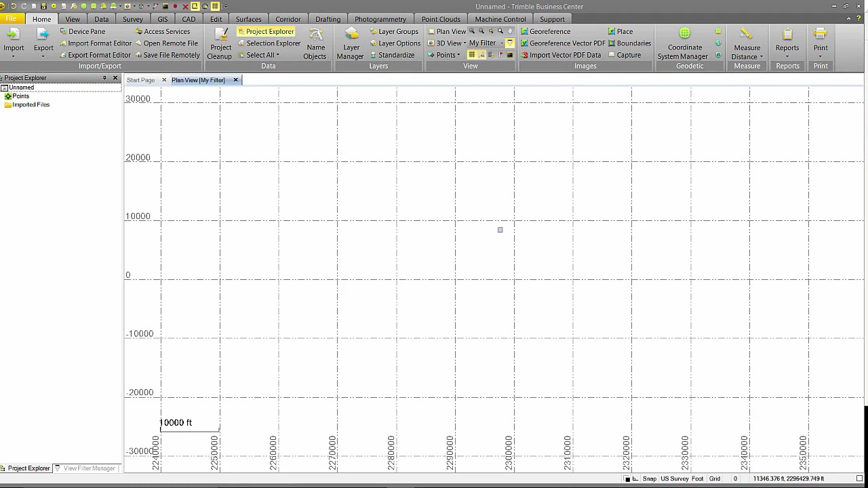Switch to the Survey ribbon tab
Viewport: 868px width, 488px height.
click(x=133, y=19)
